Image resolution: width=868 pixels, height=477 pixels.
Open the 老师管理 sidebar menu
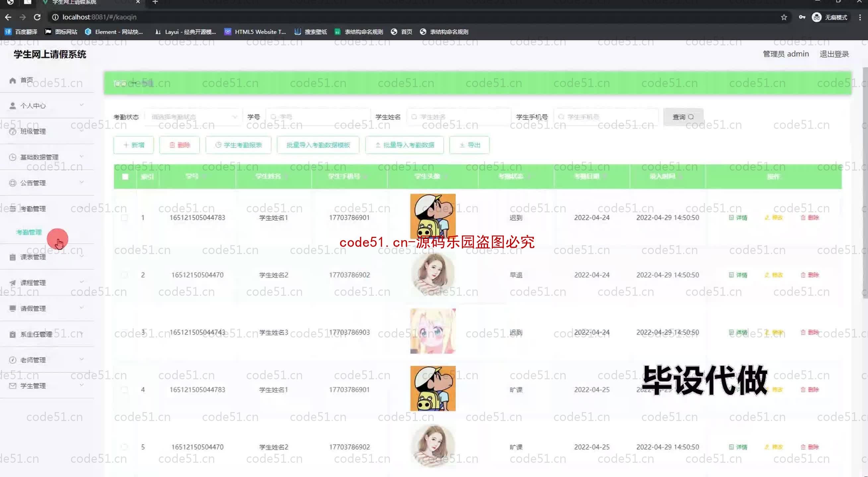47,360
